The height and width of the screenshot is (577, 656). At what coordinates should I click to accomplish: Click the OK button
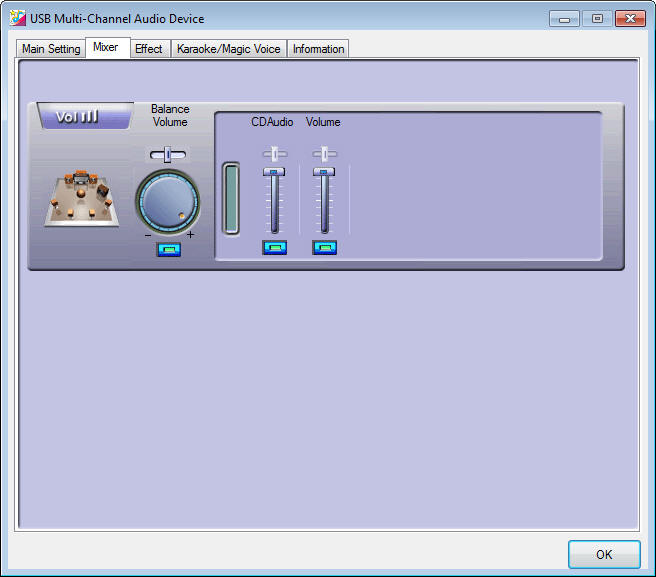(x=604, y=554)
